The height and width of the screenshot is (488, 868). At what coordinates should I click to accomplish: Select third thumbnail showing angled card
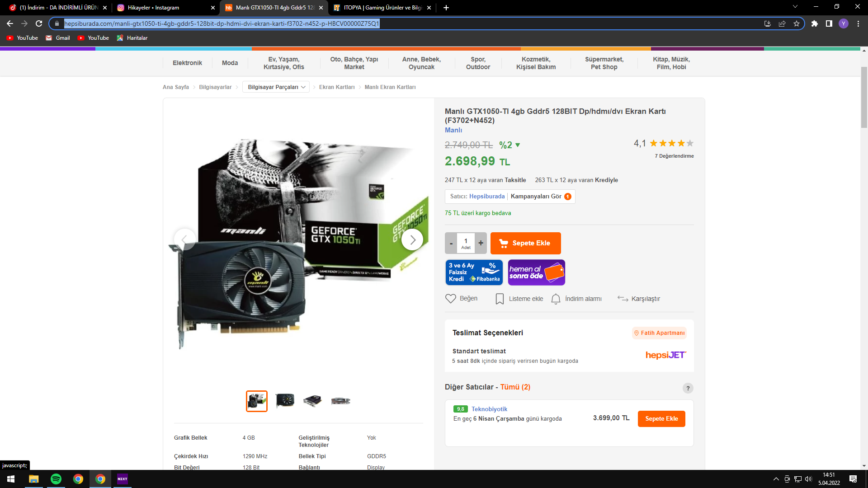[x=312, y=401]
